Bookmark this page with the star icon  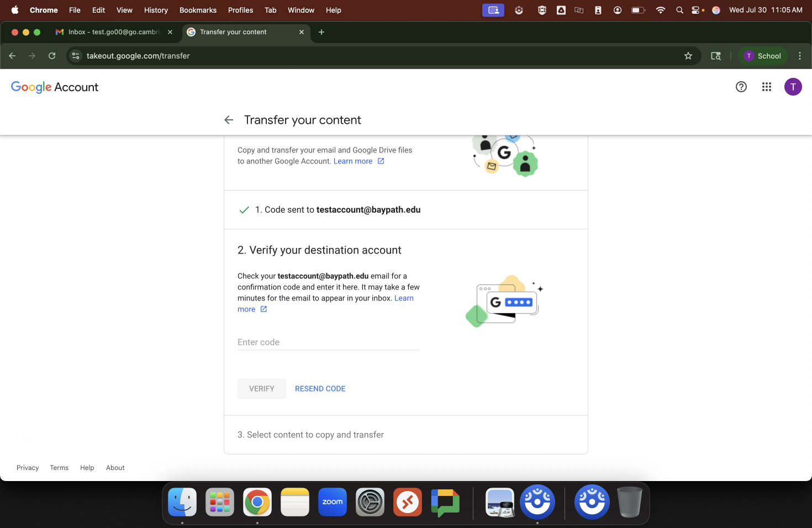pyautogui.click(x=688, y=56)
